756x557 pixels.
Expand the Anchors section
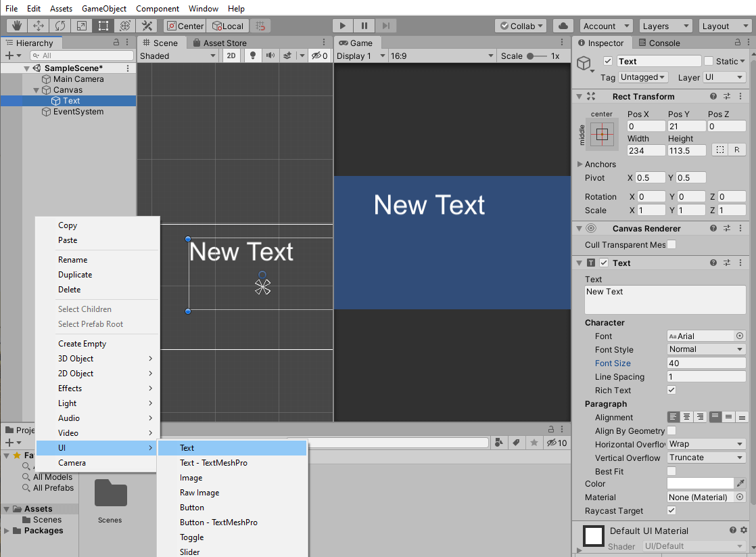pyautogui.click(x=580, y=164)
